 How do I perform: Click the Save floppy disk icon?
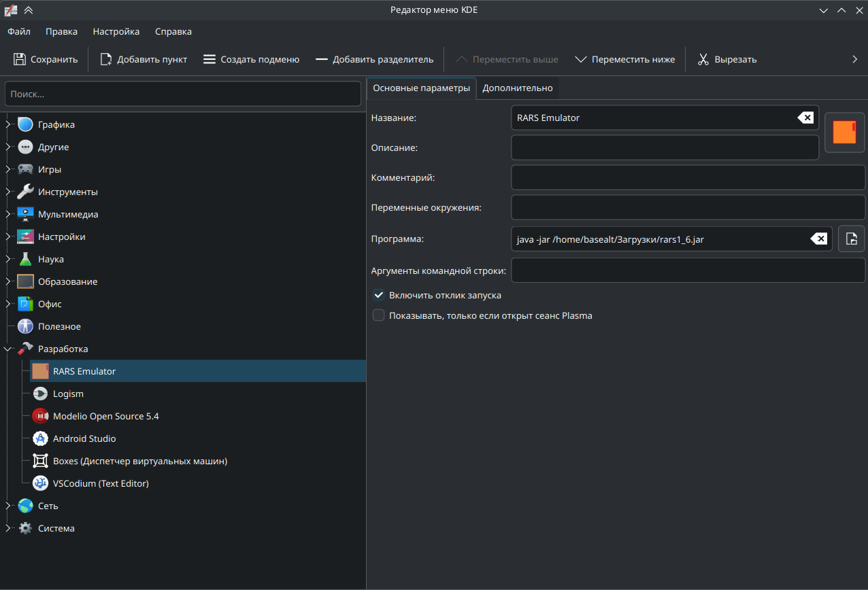click(x=20, y=59)
